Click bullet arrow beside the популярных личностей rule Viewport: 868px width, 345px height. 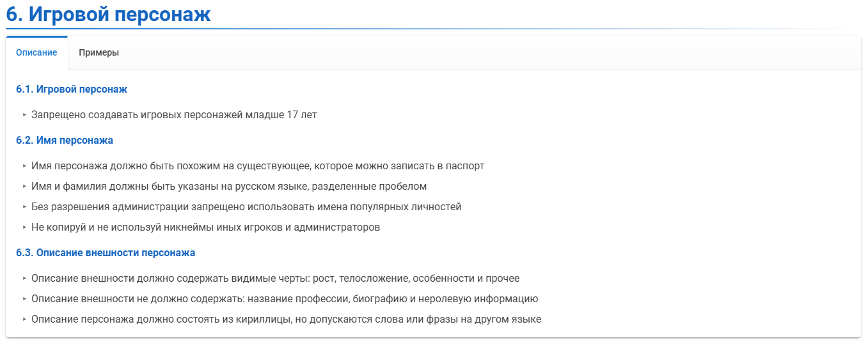pos(24,207)
